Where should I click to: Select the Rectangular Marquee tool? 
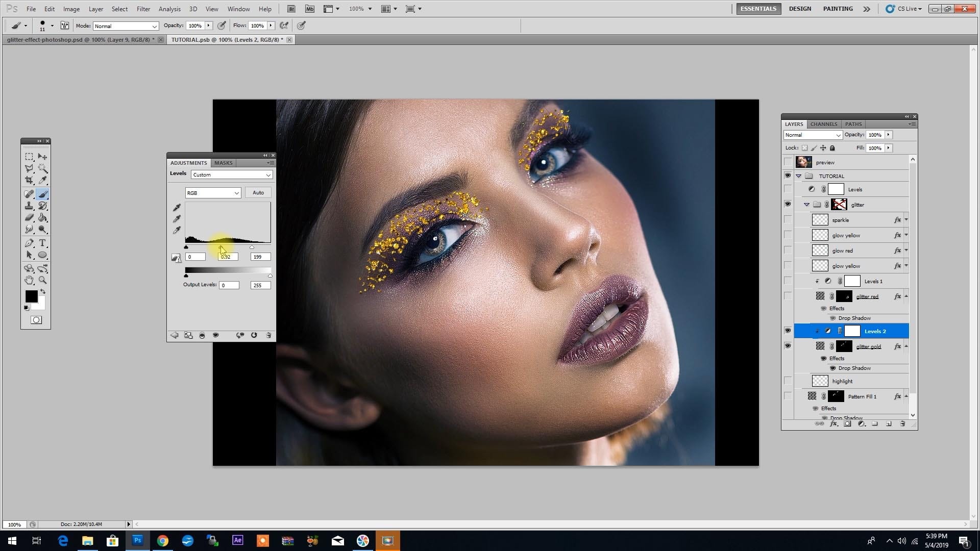point(29,157)
